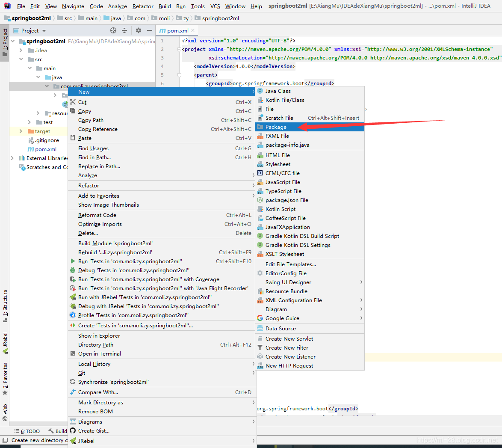The image size is (502, 448).
Task: Click the Data Source database icon
Action: 260,328
